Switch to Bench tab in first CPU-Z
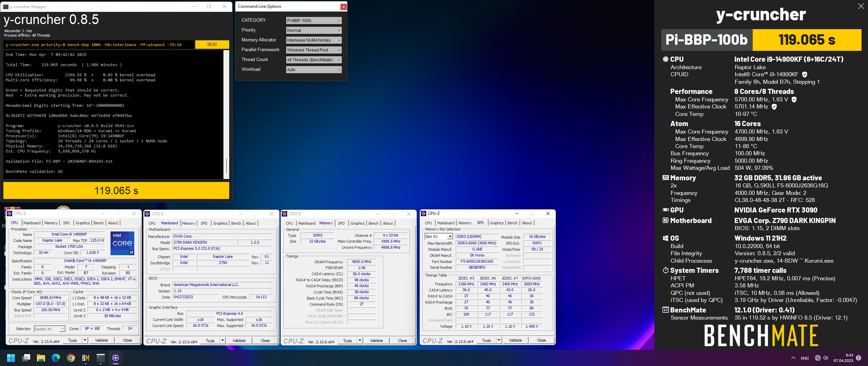The height and width of the screenshot is (366, 868). click(x=98, y=223)
